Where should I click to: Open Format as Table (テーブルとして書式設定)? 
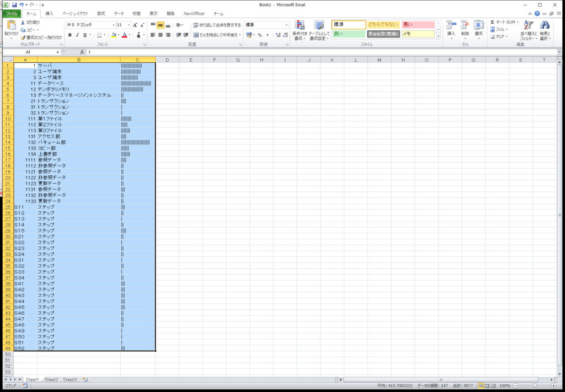[319, 30]
